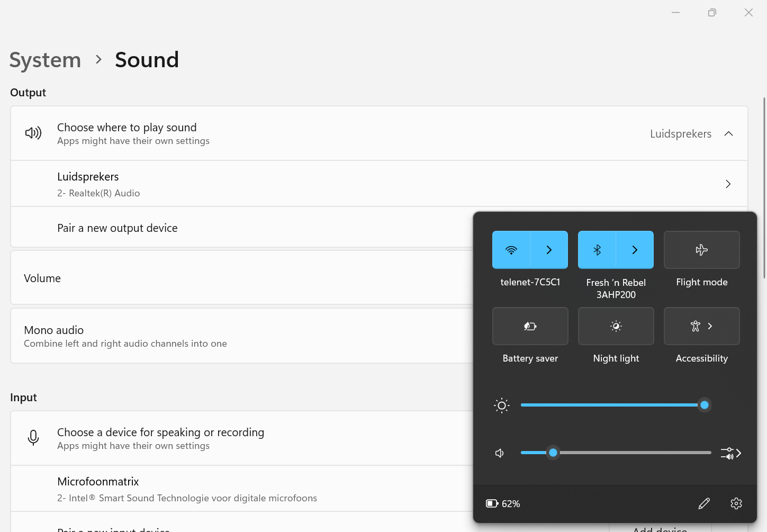Screen dimensions: 767x532
Task: Collapse the Choose where to play sound section
Action: [728, 133]
